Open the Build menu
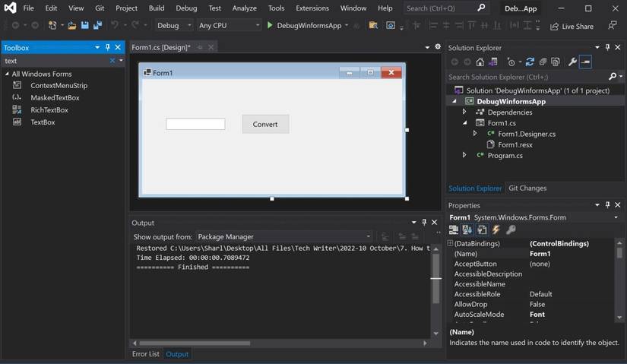This screenshot has width=627, height=364. [156, 8]
